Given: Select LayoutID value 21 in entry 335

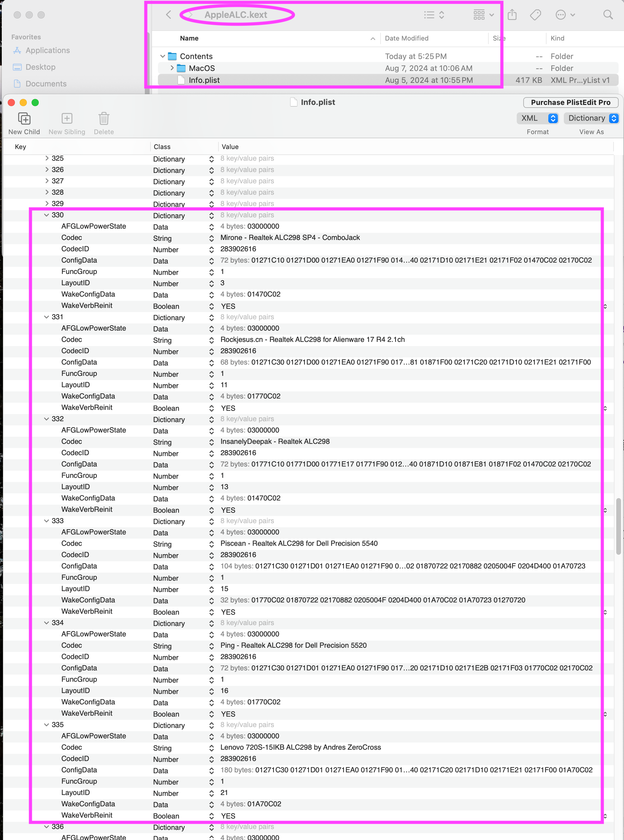Looking at the screenshot, I should (224, 793).
